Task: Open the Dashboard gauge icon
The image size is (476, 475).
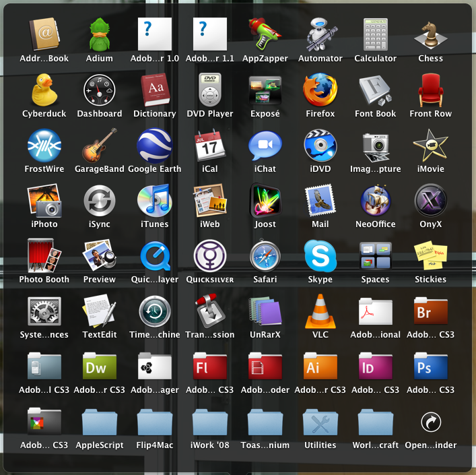Action: 99,90
